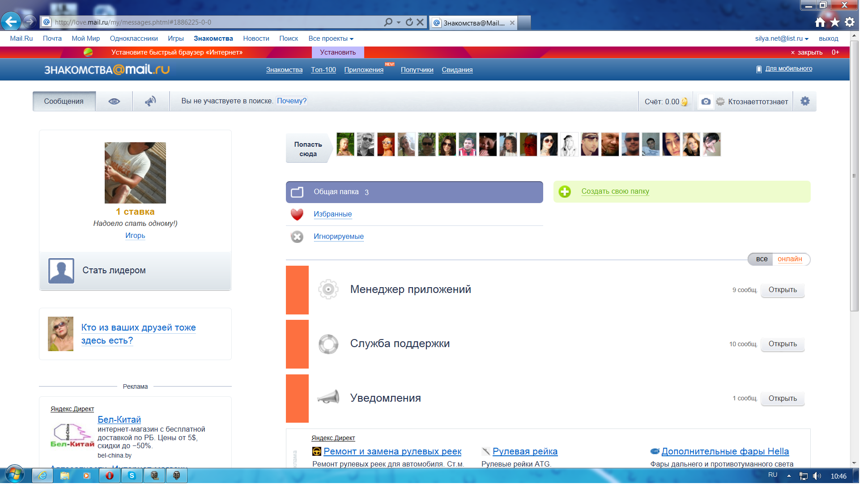This screenshot has height=488, width=868.
Task: Click the green plus create folder icon
Action: point(565,191)
